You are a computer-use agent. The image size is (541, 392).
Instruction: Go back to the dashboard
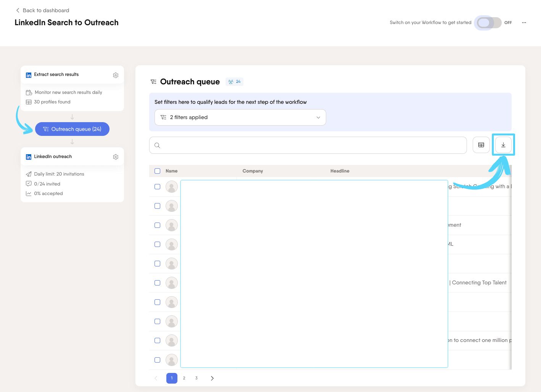click(42, 10)
